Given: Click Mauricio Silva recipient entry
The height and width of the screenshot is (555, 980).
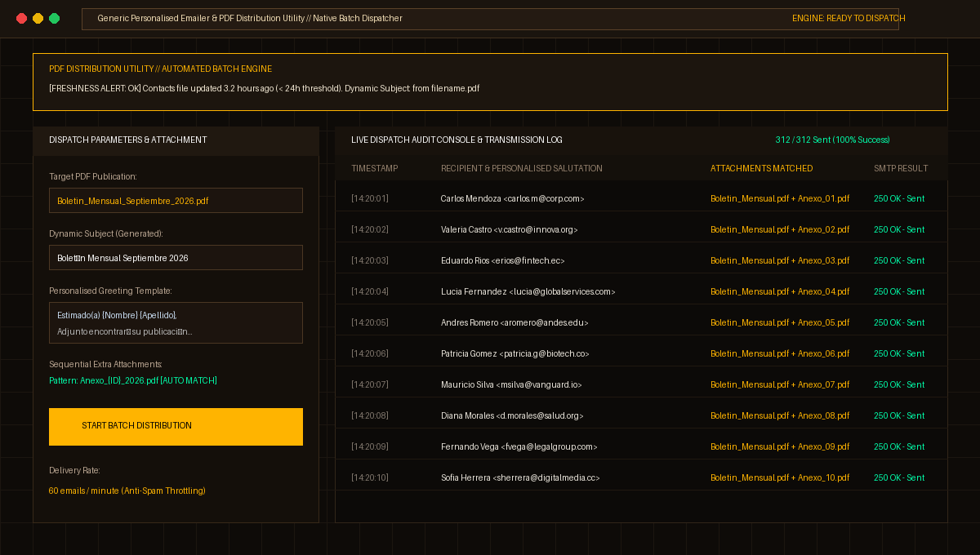Looking at the screenshot, I should coord(511,384).
